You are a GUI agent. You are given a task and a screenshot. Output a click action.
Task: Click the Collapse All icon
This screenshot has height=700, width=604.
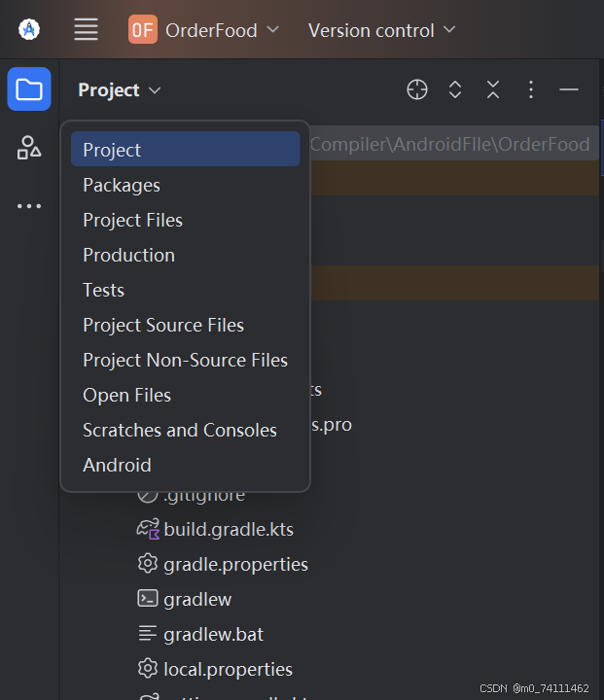coord(493,89)
